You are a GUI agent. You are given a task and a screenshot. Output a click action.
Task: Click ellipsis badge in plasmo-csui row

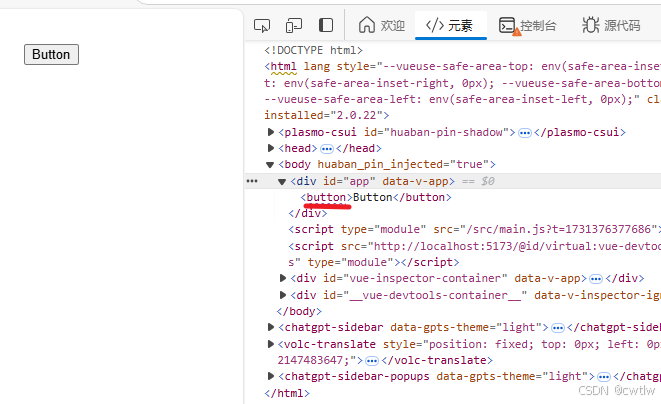click(x=524, y=133)
